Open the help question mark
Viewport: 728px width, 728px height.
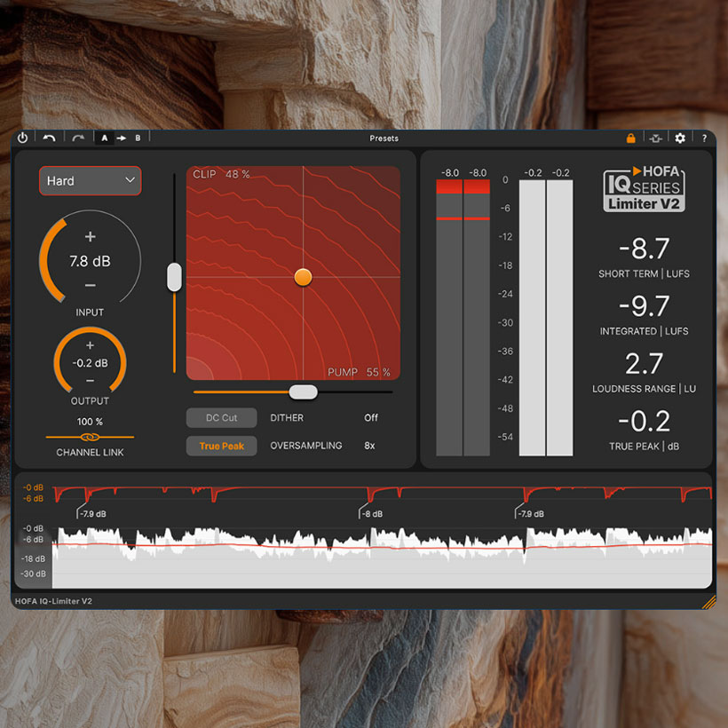(704, 138)
